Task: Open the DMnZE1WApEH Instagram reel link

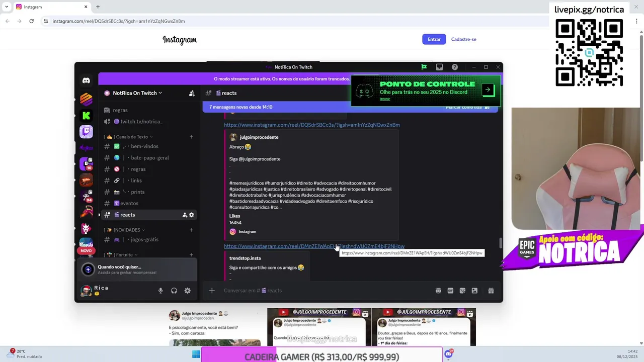Action: [314, 246]
